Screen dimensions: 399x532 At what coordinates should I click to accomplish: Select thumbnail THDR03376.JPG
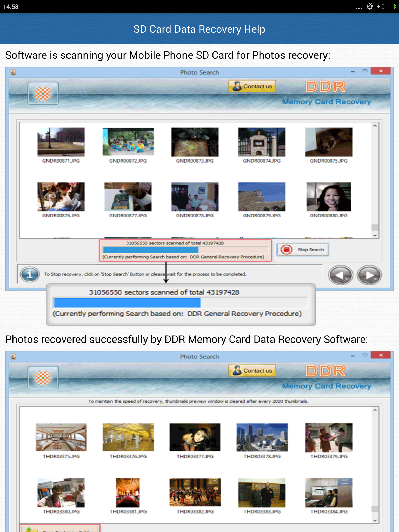pyautogui.click(x=128, y=437)
